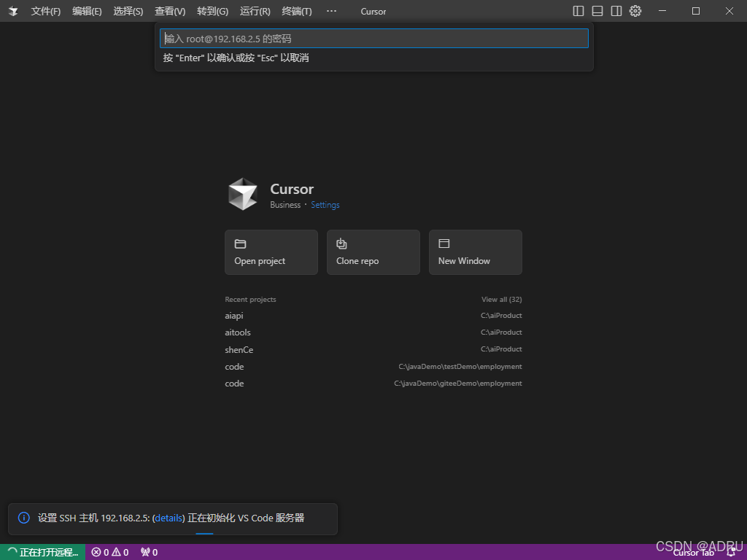Open errors and warnings status bar item
747x560 pixels.
click(110, 553)
